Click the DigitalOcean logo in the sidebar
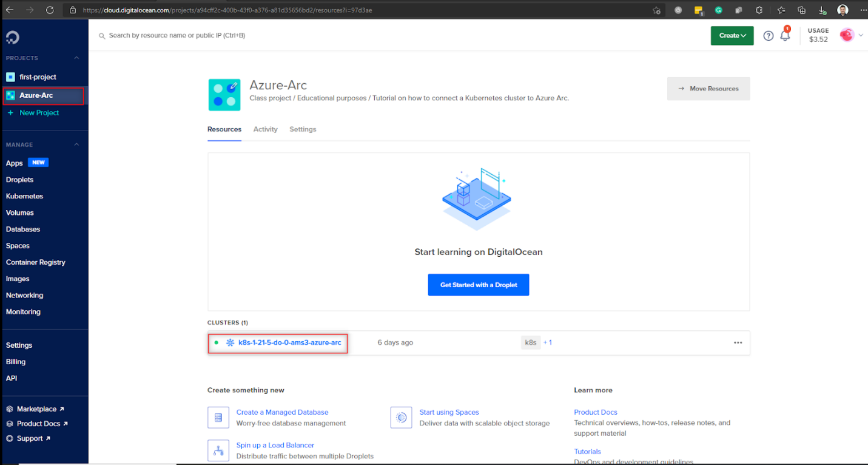This screenshot has height=465, width=868. [13, 38]
